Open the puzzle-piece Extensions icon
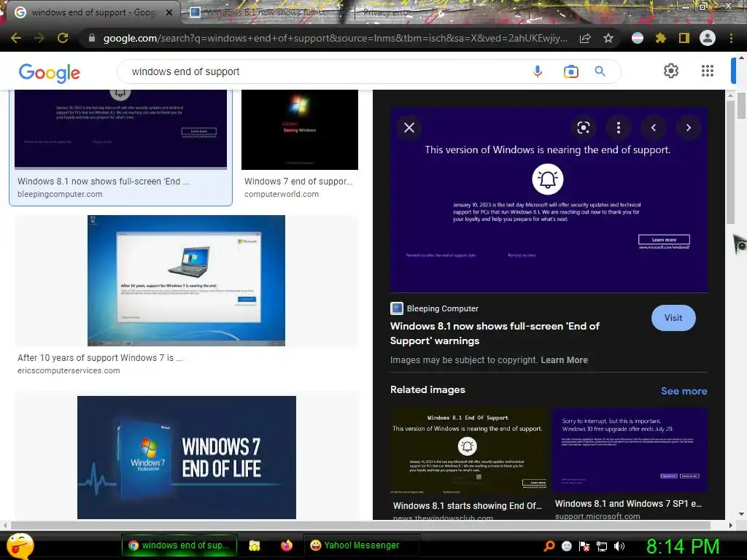The height and width of the screenshot is (560, 747). click(x=661, y=38)
